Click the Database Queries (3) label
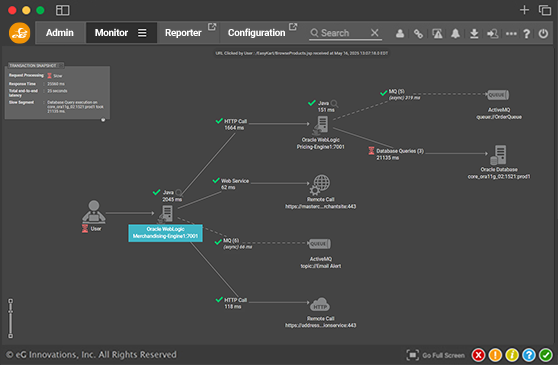558x365 pixels. 400,151
